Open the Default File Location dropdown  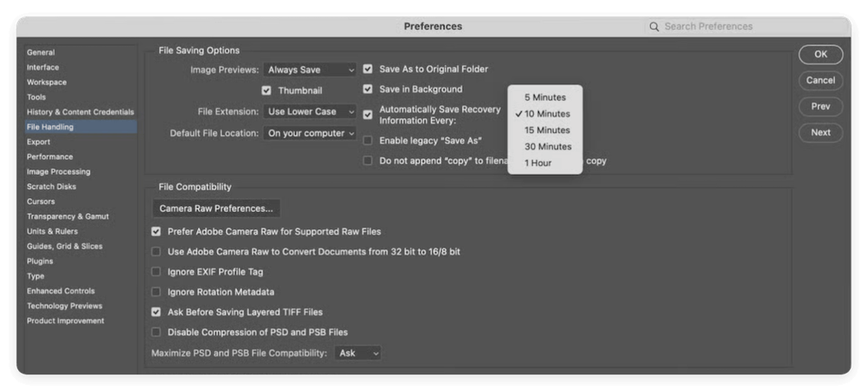(310, 134)
